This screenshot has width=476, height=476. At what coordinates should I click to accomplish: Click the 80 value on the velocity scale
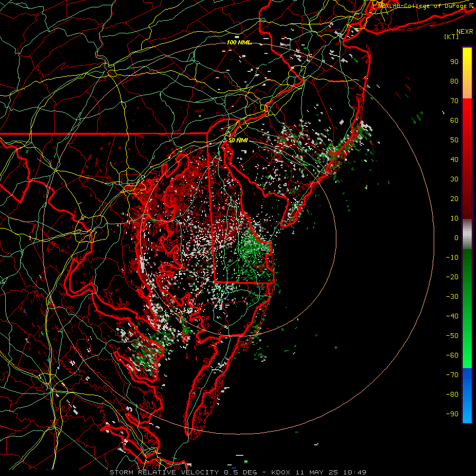point(454,81)
